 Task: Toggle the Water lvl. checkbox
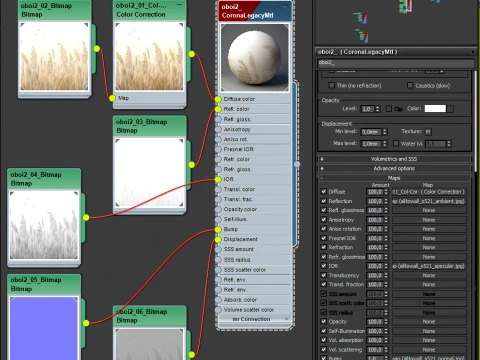(396, 143)
